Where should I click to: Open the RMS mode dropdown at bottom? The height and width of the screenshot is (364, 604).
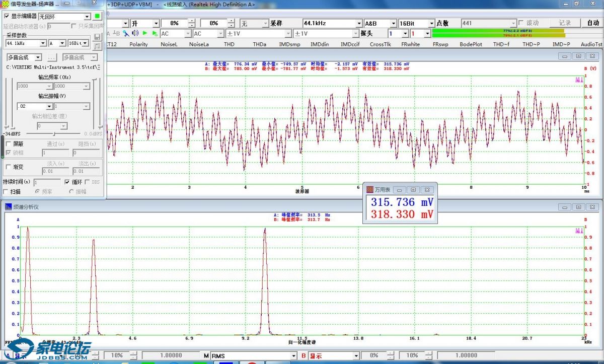coord(294,356)
